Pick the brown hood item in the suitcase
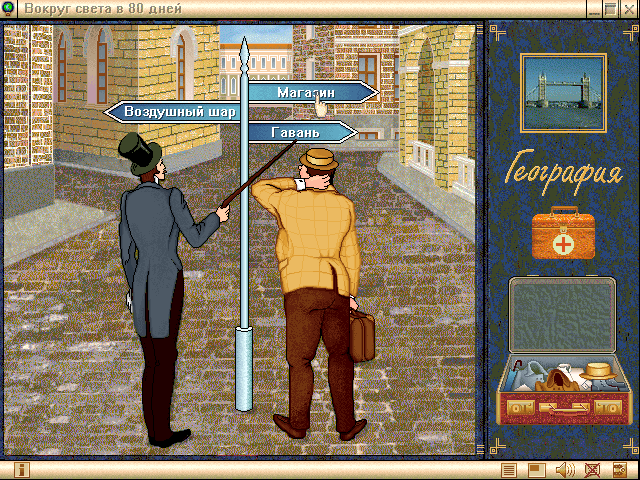This screenshot has width=640, height=480. coord(556,380)
